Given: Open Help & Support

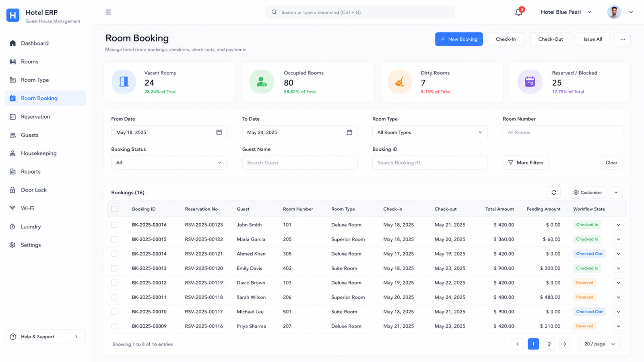Looking at the screenshot, I should click(45, 337).
